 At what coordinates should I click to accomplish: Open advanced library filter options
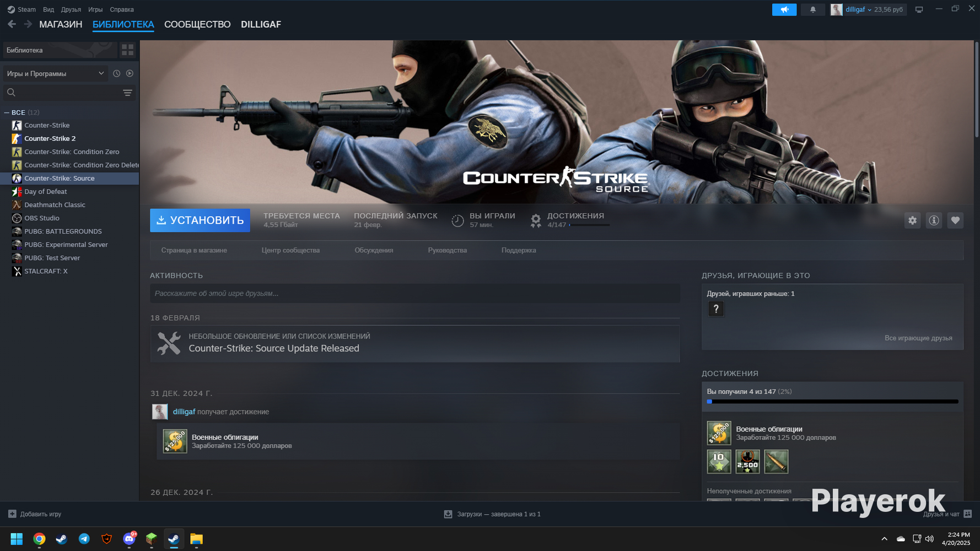[x=127, y=93]
